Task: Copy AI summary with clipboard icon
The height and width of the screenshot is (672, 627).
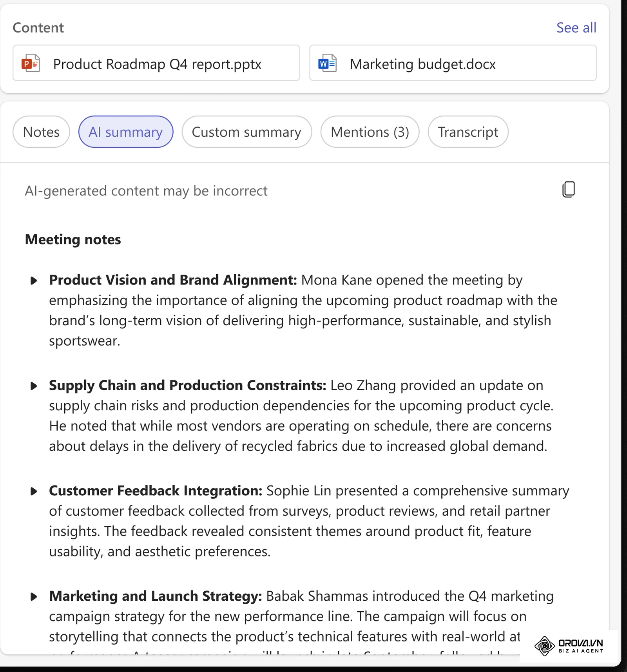Action: tap(568, 190)
